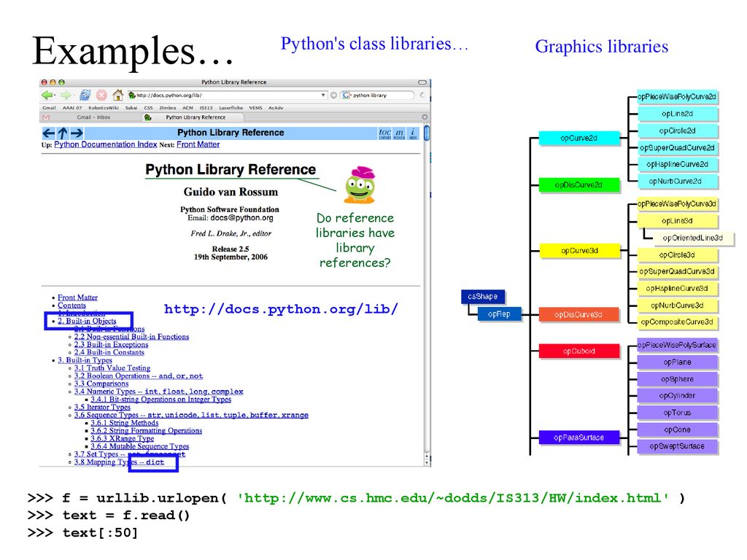This screenshot has width=747, height=560.
Task: Click the site favicon in the address bar
Action: point(132,96)
